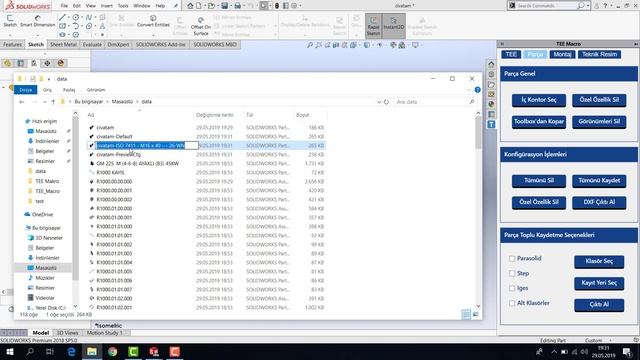Toggle the Rapid Sketch button
Viewport: 640px width, 360px height.
click(x=373, y=26)
